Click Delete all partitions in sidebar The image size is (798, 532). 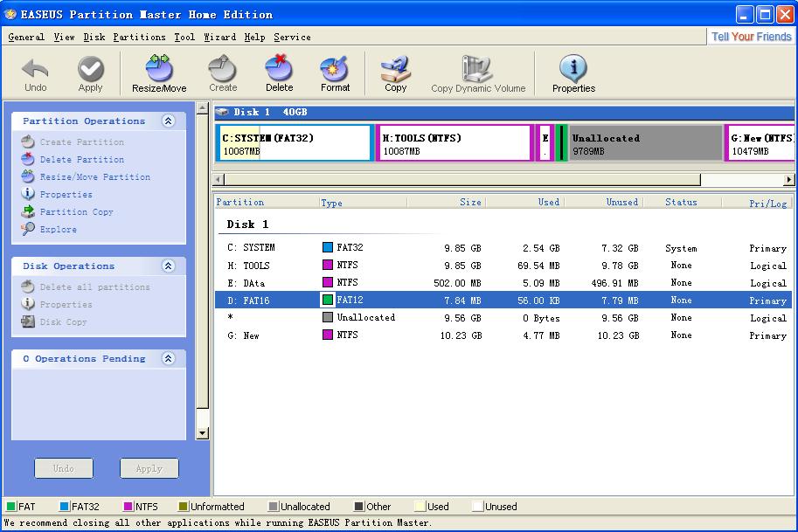coord(86,287)
